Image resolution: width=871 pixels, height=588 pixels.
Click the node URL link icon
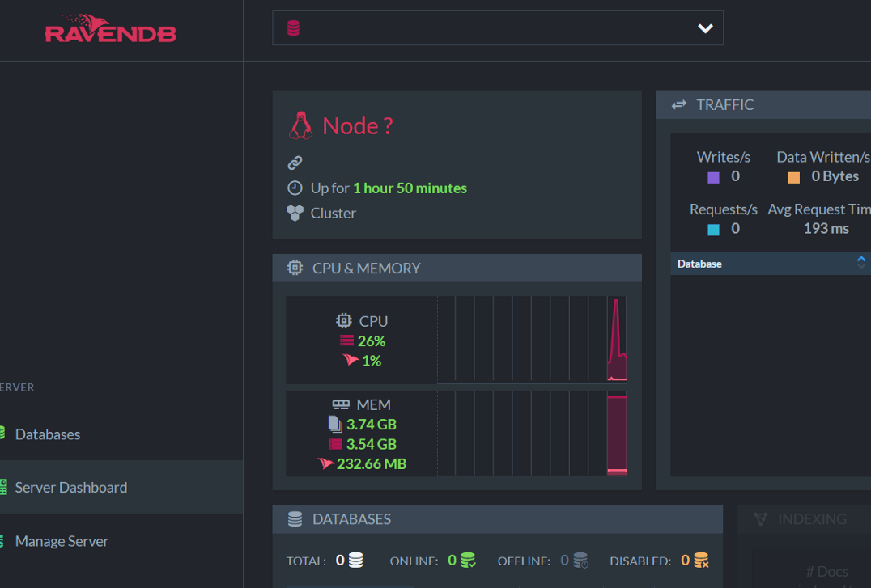click(295, 163)
